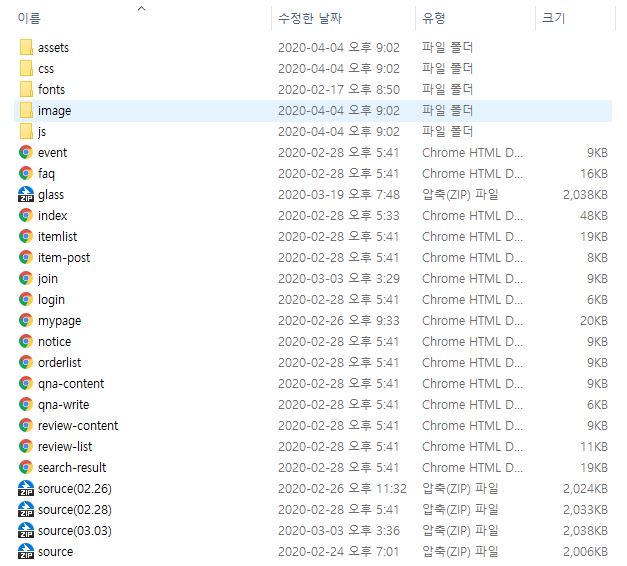Click the Chrome icon next to qna-write

pyautogui.click(x=26, y=404)
